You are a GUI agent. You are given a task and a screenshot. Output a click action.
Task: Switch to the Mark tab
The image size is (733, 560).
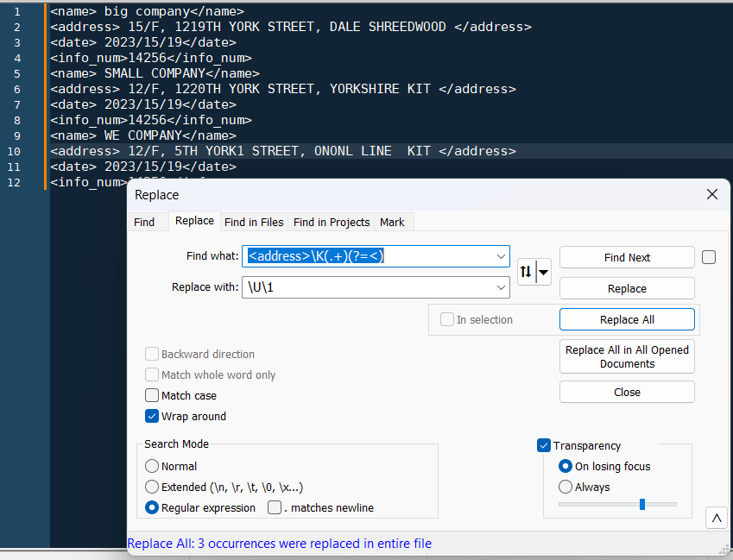(x=393, y=222)
